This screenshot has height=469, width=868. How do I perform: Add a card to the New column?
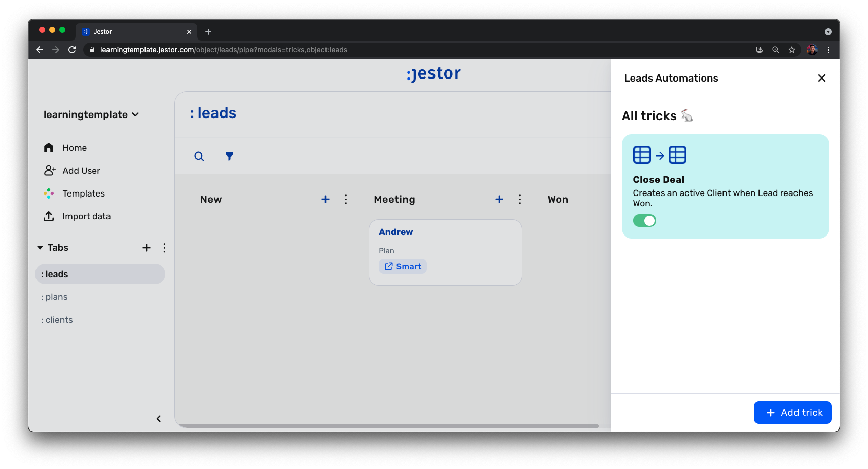click(x=325, y=199)
